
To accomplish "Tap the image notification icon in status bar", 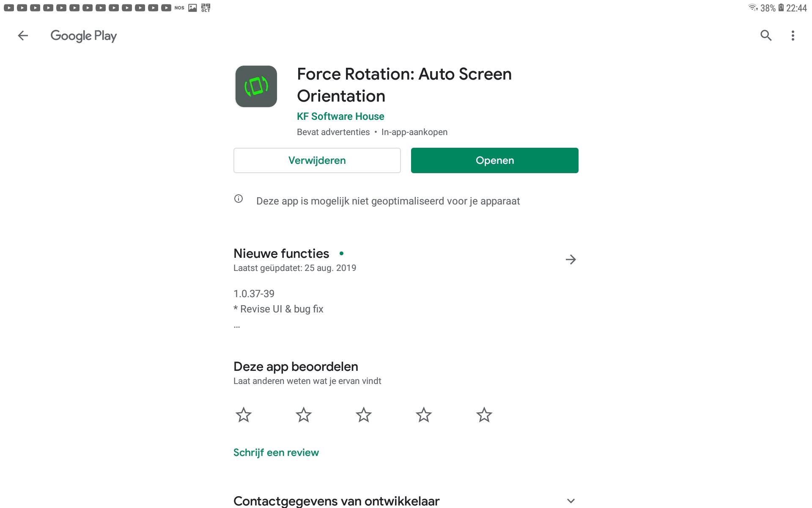I will click(192, 8).
